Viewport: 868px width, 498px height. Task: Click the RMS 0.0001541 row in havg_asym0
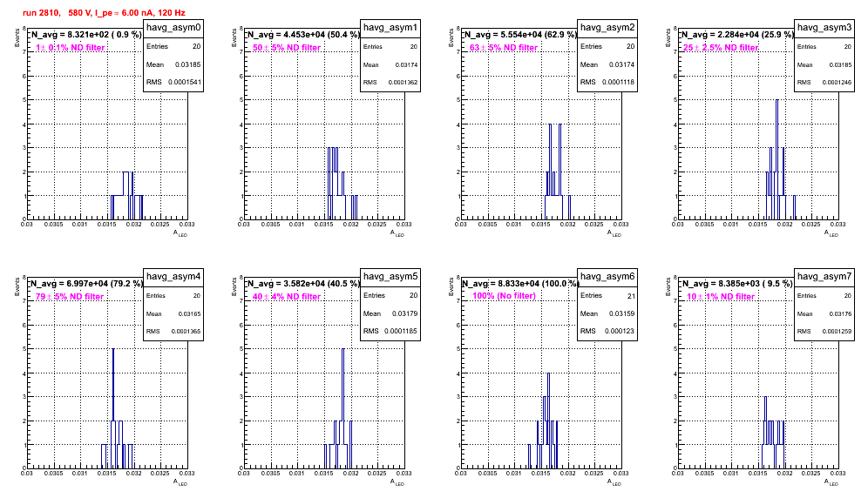click(173, 82)
